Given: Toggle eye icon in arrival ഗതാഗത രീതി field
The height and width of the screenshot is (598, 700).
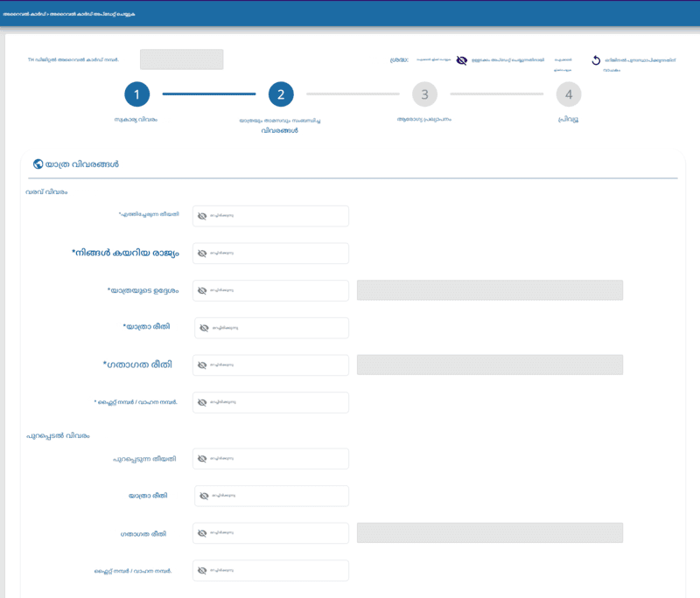Looking at the screenshot, I should point(202,365).
